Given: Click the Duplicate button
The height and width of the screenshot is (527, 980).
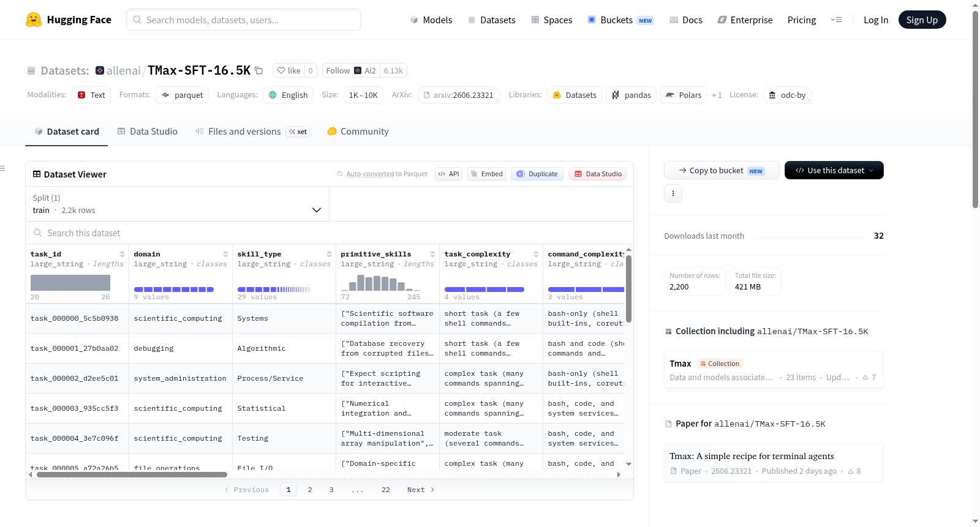Looking at the screenshot, I should 537,174.
